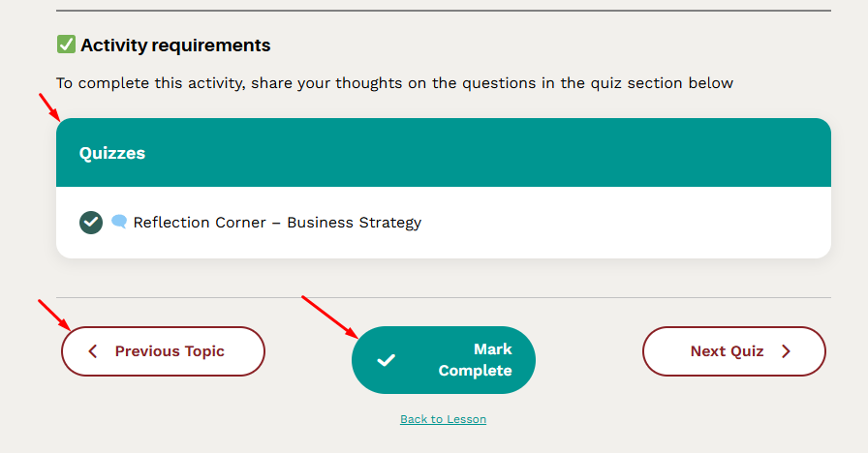The width and height of the screenshot is (868, 453).
Task: Follow the Back to Lesson link
Action: [x=443, y=419]
